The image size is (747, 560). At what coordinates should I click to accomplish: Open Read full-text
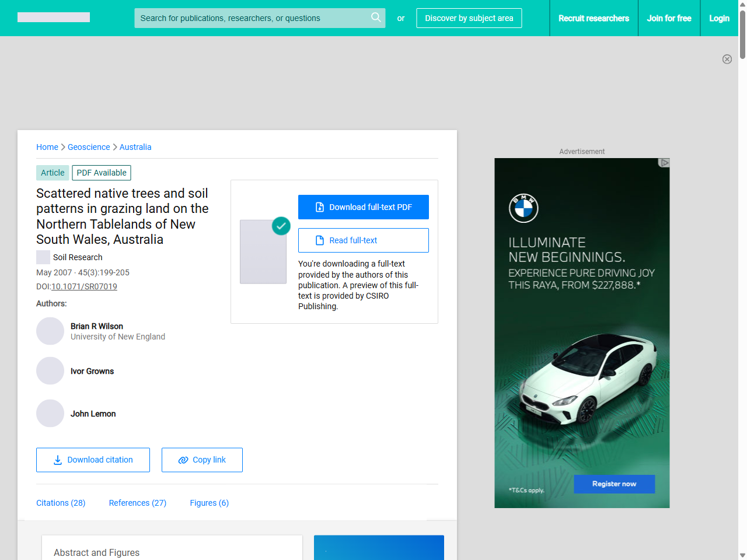(363, 240)
